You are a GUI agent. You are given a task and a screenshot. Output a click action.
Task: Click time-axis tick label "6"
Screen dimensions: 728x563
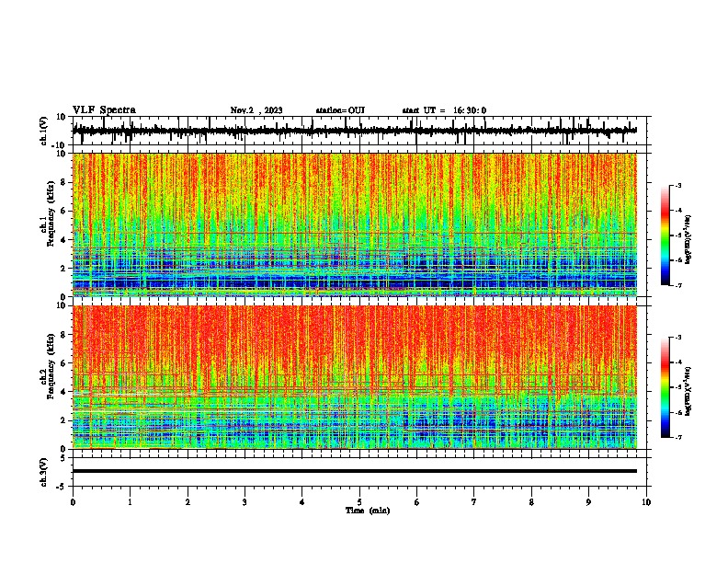pyautogui.click(x=417, y=502)
